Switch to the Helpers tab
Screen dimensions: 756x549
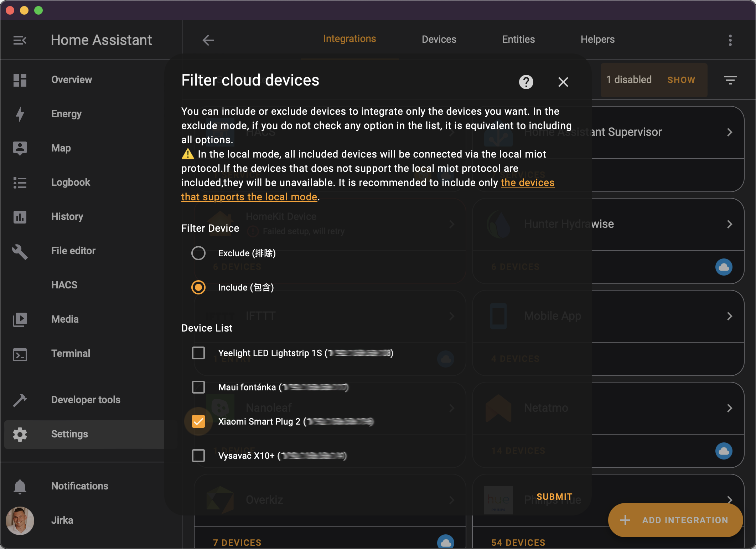597,40
